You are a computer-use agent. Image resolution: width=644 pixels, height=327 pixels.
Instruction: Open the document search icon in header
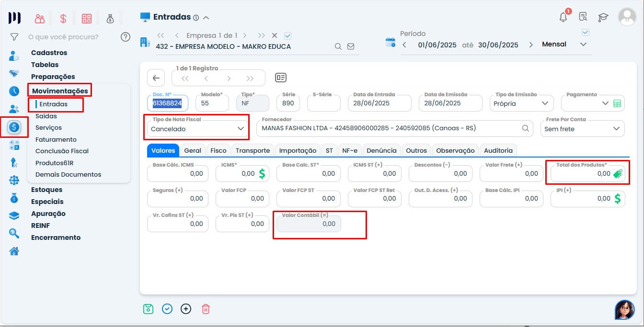pos(583,17)
